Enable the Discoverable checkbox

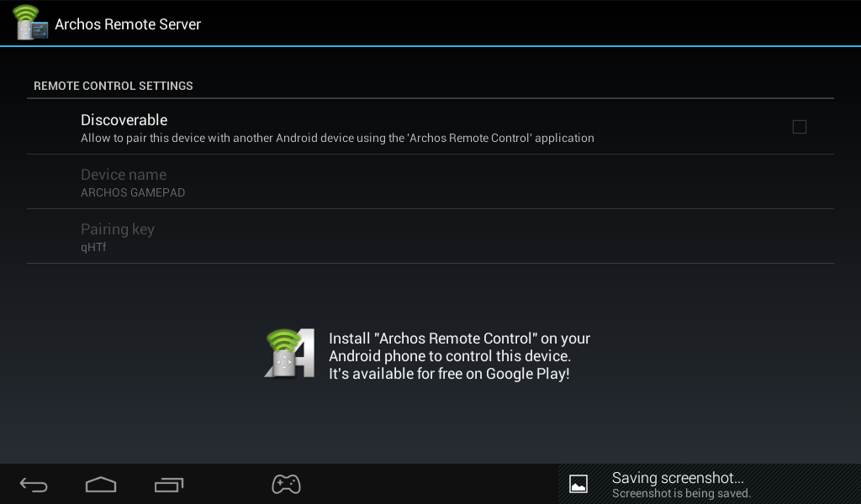pyautogui.click(x=799, y=127)
